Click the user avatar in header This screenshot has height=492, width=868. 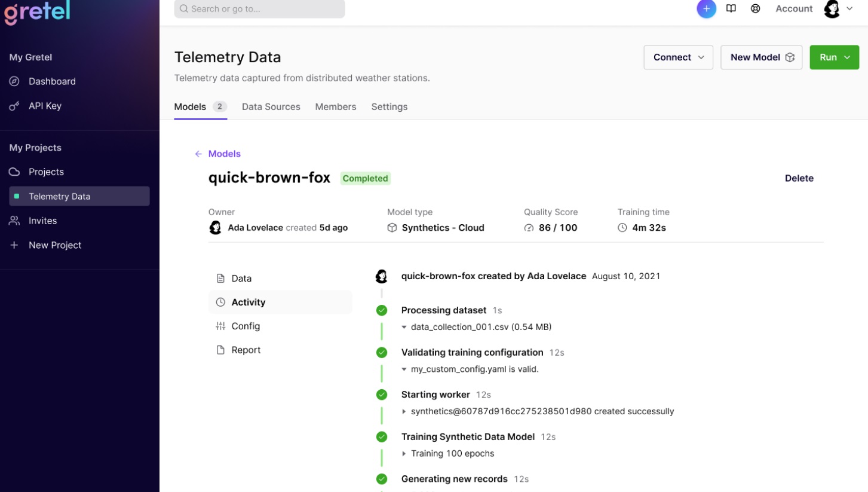832,8
